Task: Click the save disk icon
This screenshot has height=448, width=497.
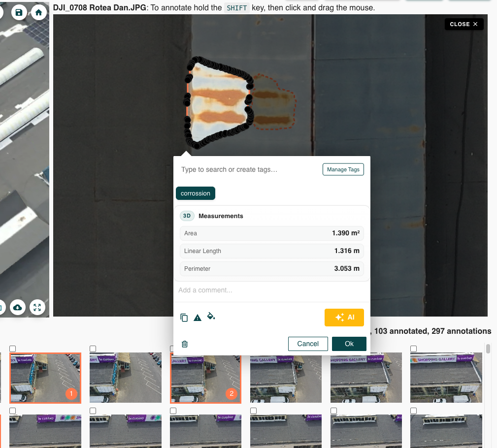Action: pyautogui.click(x=19, y=12)
